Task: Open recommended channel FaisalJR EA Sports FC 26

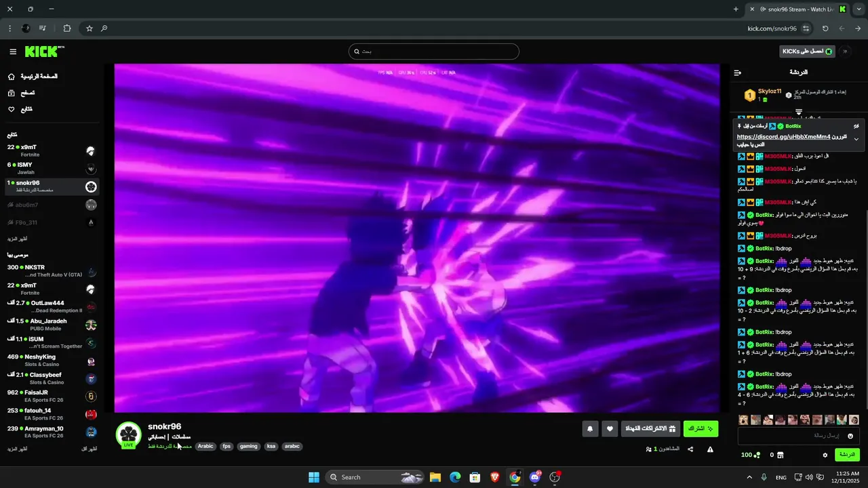Action: tap(52, 396)
